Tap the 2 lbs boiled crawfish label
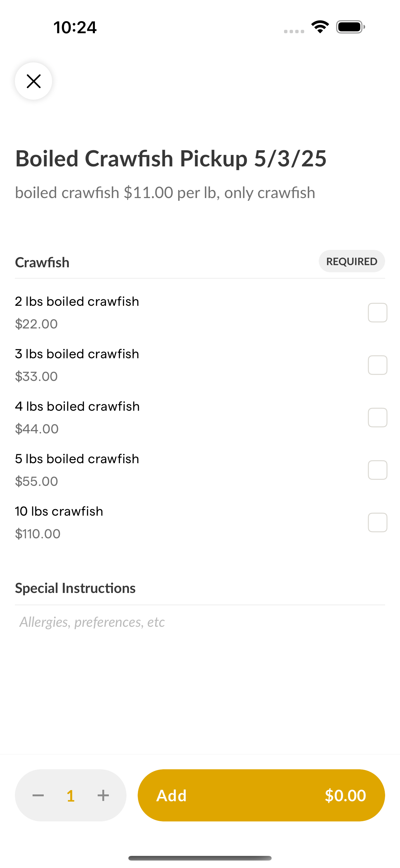 77,301
